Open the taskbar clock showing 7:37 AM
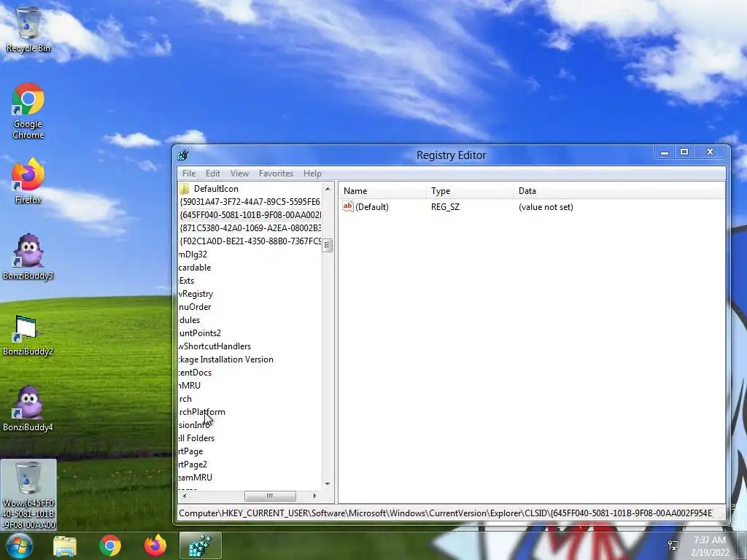Screen dimensions: 747x560 (x=710, y=545)
